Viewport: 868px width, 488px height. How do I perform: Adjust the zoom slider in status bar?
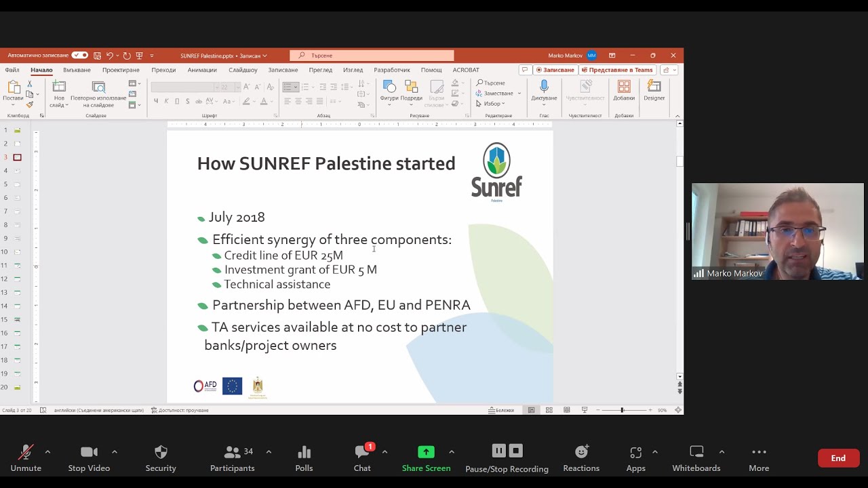tap(622, 410)
